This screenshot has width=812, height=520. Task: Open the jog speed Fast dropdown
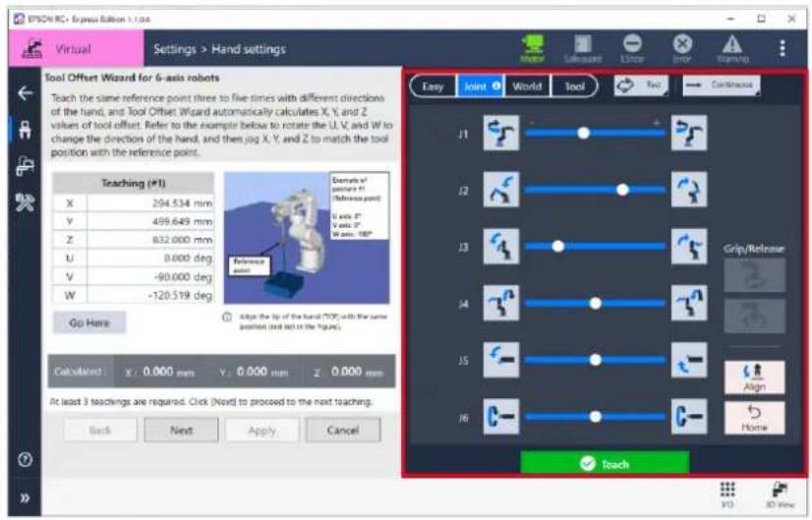(641, 86)
